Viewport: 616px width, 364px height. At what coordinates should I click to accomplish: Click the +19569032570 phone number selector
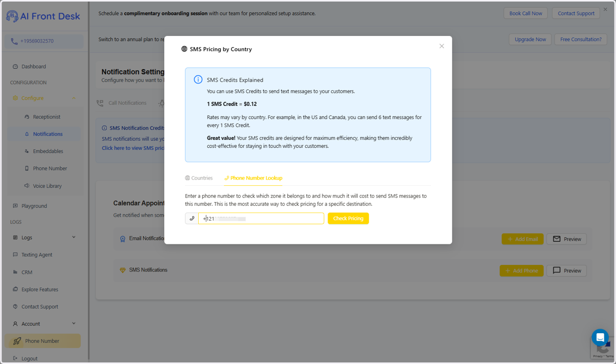(x=44, y=41)
